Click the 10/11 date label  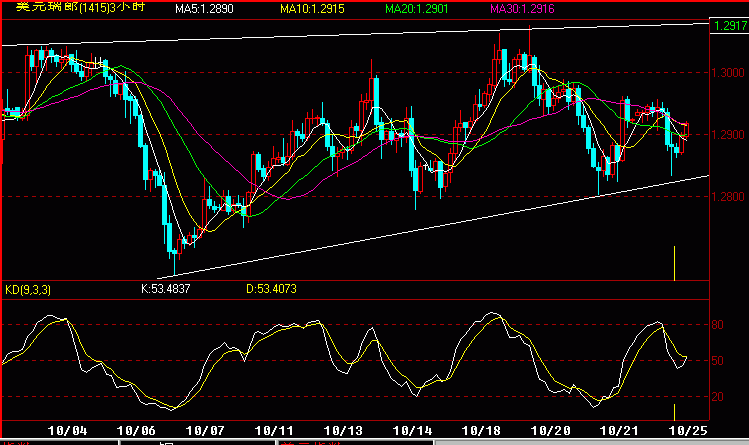(x=274, y=431)
